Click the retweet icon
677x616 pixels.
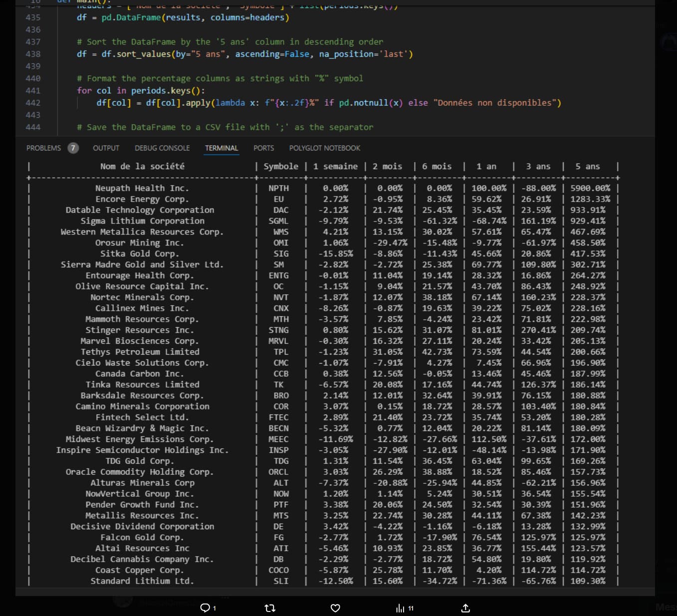[x=270, y=608]
